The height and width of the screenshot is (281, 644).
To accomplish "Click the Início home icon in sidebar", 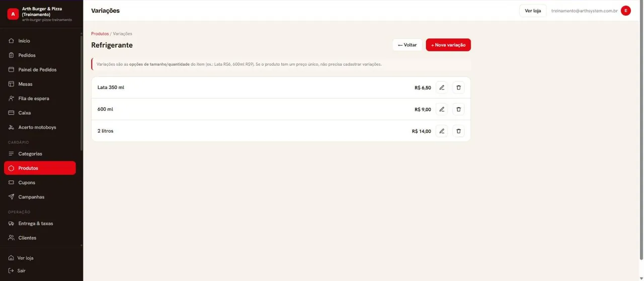I will coord(11,41).
